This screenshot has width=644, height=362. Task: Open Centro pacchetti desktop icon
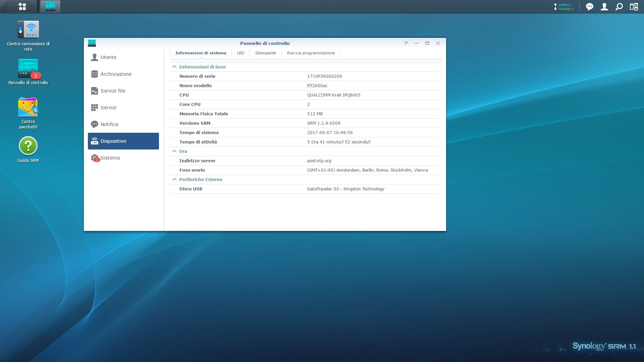[28, 107]
